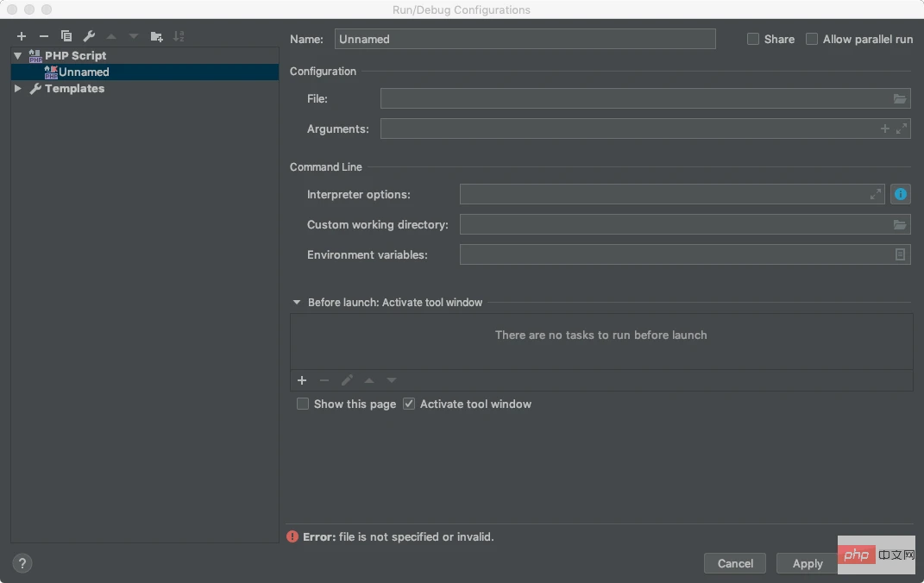
Task: Open the help question mark button
Action: 22,563
